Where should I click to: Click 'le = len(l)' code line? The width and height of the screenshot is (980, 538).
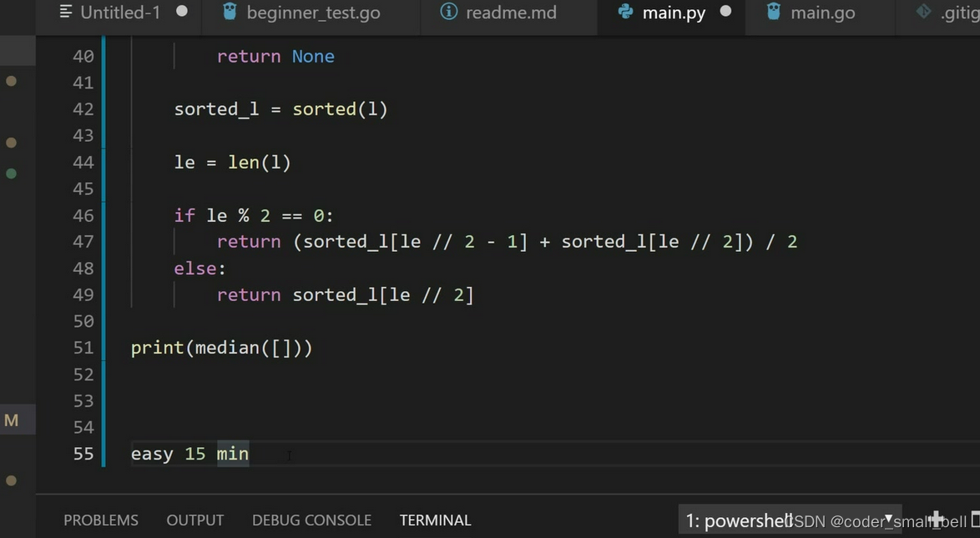233,163
